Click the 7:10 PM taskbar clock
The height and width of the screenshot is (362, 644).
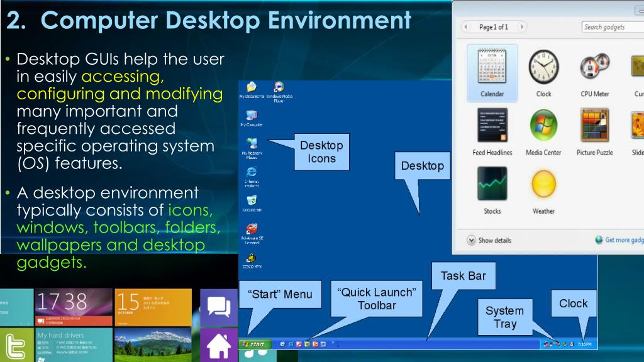585,344
